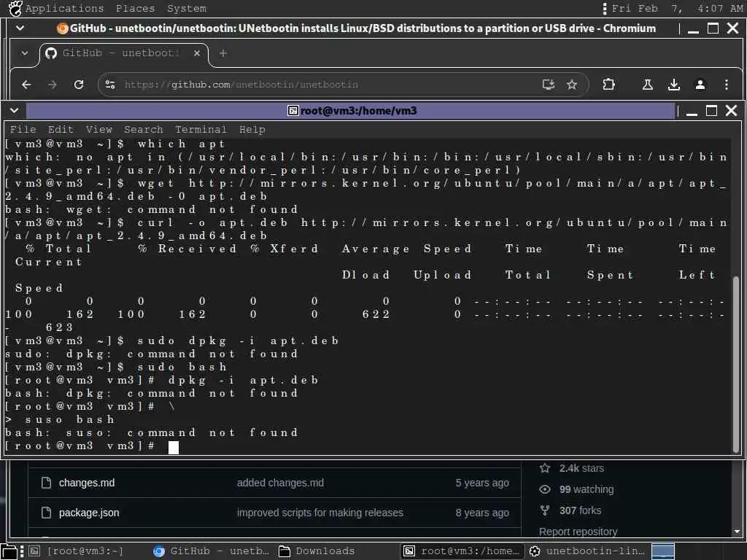Close the GitHub unetbootin tab
747x560 pixels.
pyautogui.click(x=197, y=53)
